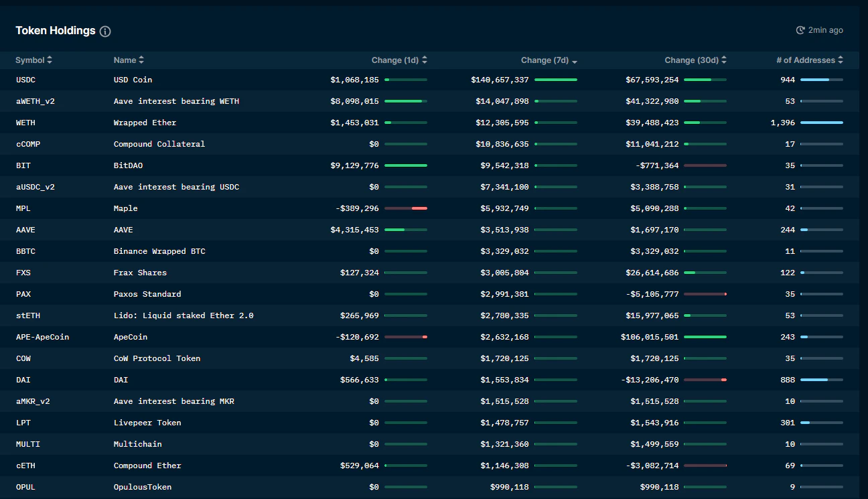Sort table by Change (30d) header
Image resolution: width=868 pixels, height=499 pixels.
pos(691,60)
